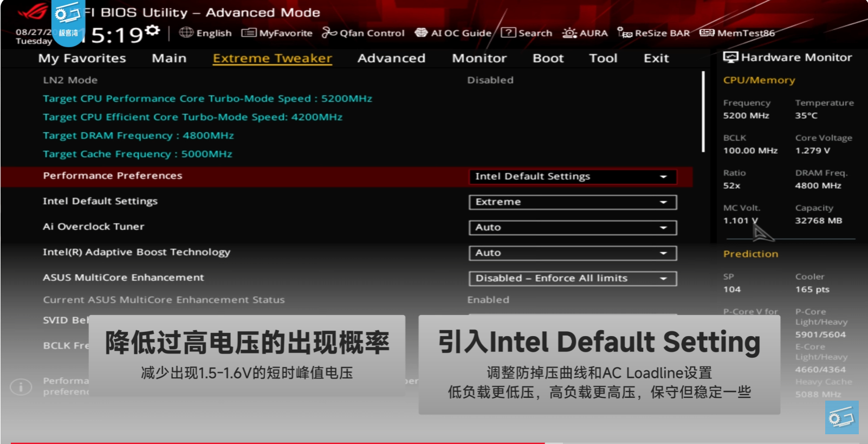Click the Search question mark icon

[x=508, y=33]
